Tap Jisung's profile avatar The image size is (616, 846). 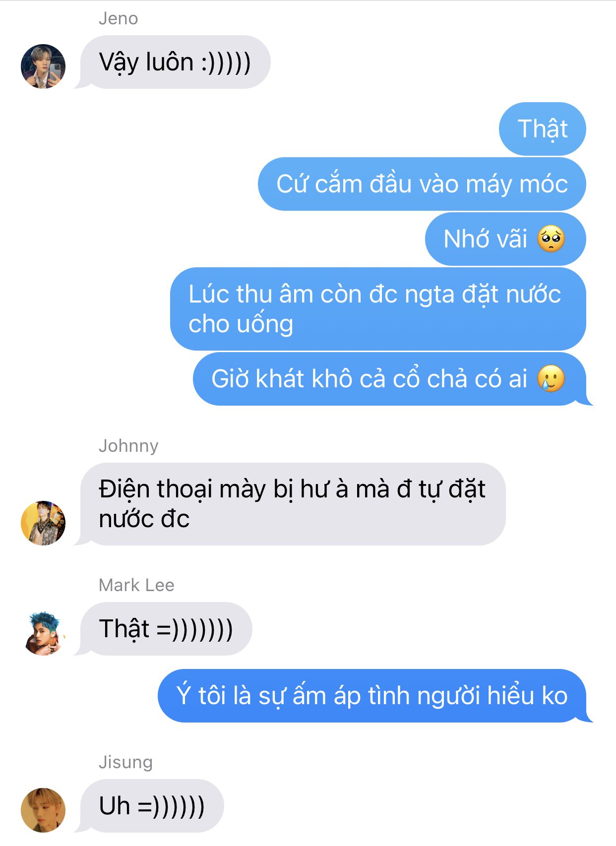click(43, 810)
